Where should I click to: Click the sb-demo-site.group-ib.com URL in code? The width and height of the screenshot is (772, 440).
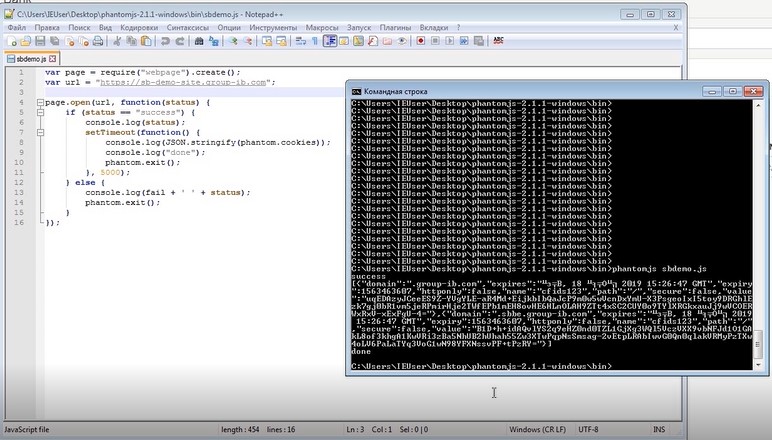tap(183, 82)
